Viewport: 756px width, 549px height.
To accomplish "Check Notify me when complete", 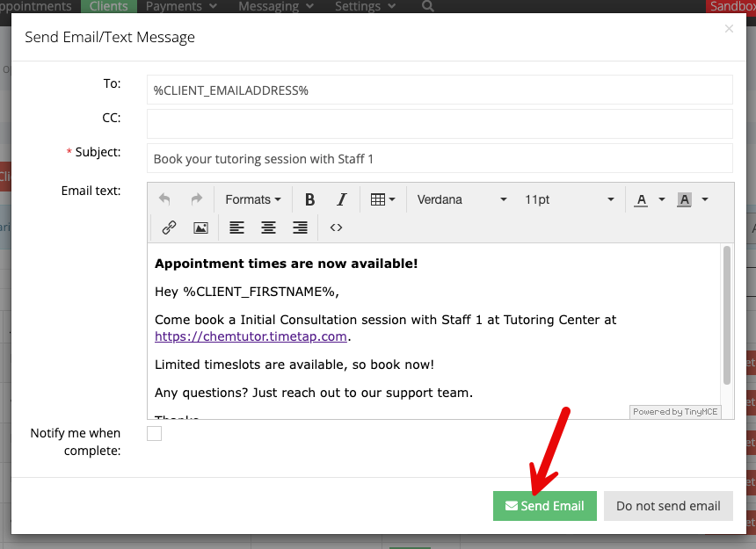I will 155,433.
